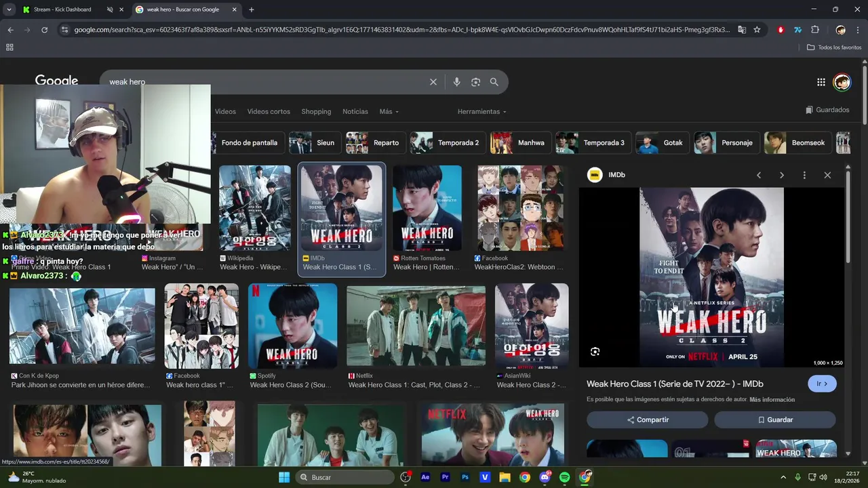Open Más información copyright link
Image resolution: width=868 pixels, height=488 pixels.
tap(772, 400)
